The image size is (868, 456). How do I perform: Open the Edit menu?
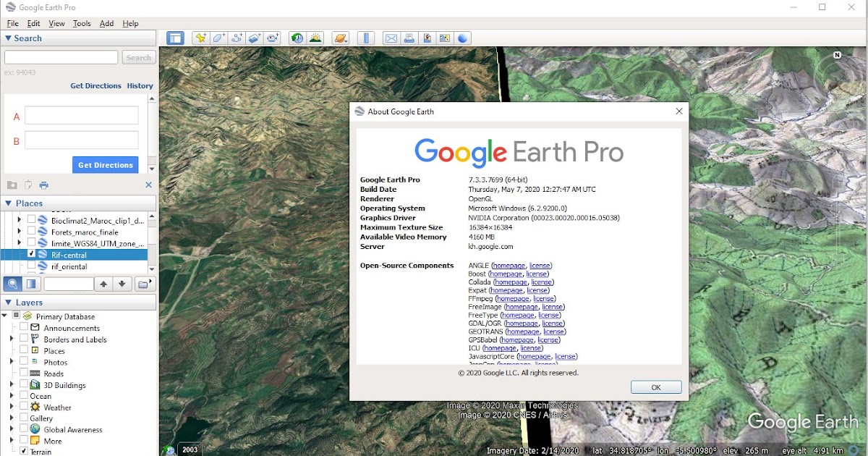click(34, 23)
